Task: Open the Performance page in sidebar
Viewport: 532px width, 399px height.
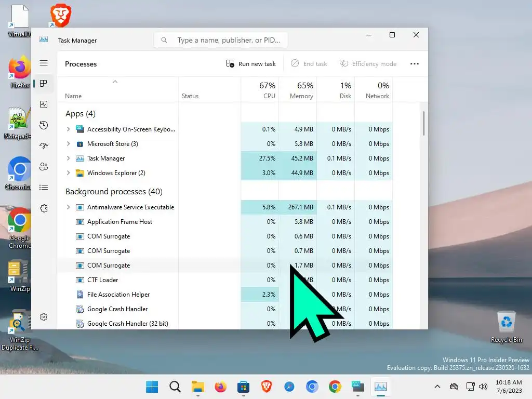Action: click(x=44, y=104)
